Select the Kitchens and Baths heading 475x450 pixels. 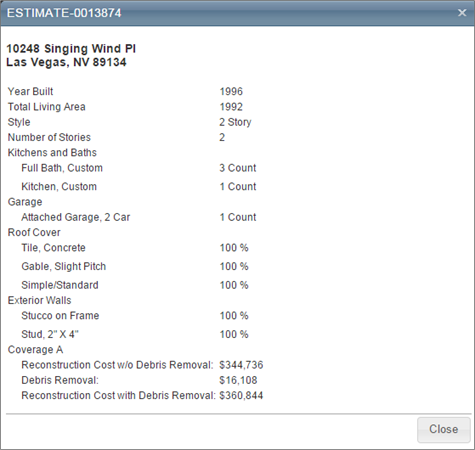[52, 153]
